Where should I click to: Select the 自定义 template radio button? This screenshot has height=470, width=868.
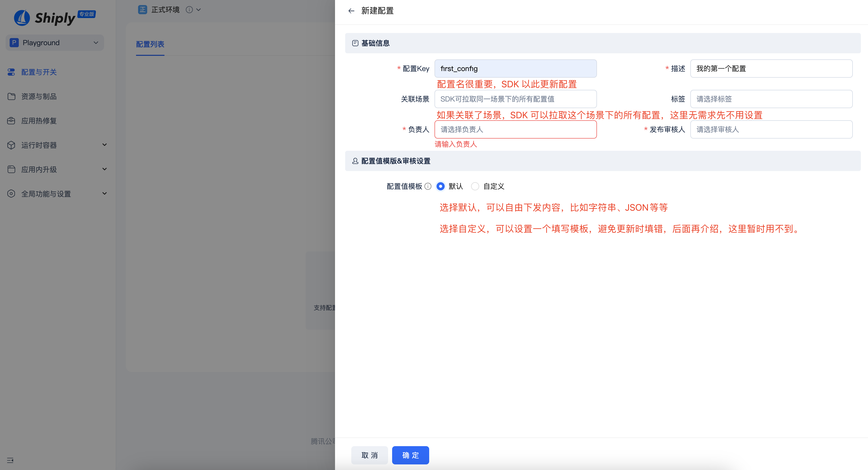pyautogui.click(x=475, y=186)
